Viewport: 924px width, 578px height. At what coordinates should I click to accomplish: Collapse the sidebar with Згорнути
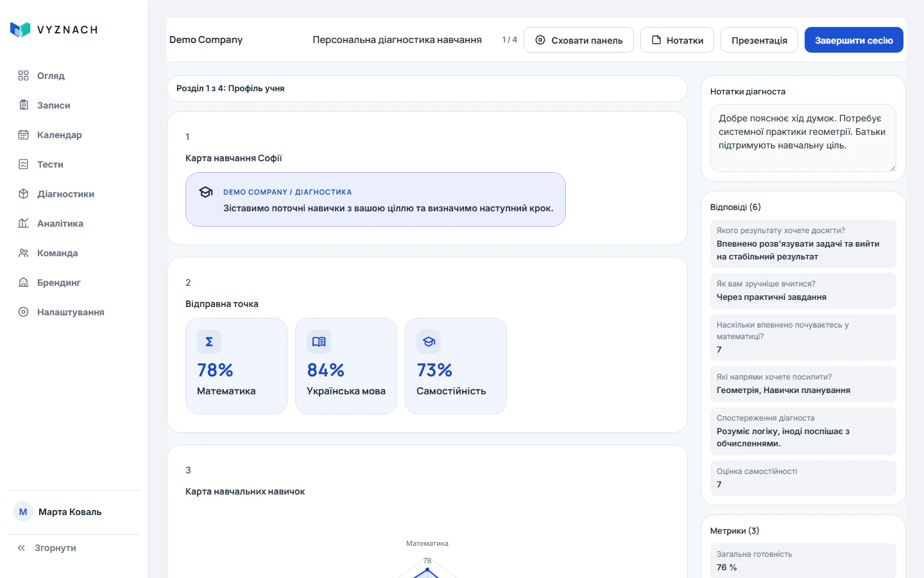tap(74, 548)
